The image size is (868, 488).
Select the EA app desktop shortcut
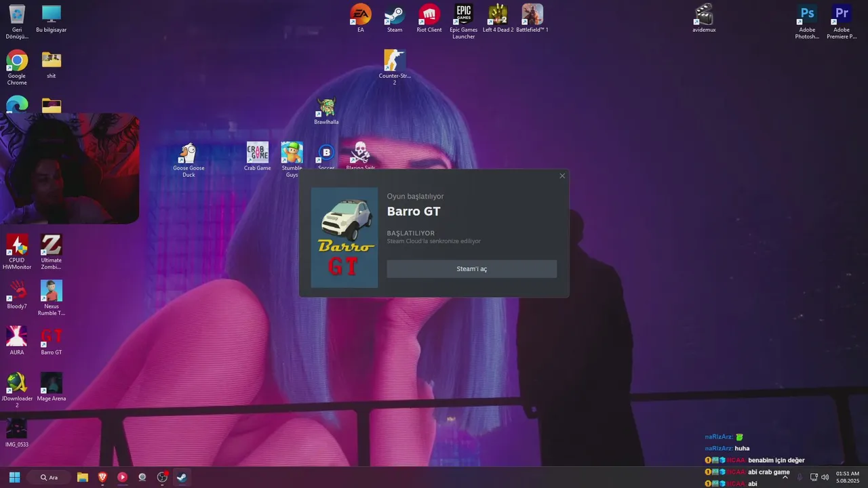[x=361, y=18]
